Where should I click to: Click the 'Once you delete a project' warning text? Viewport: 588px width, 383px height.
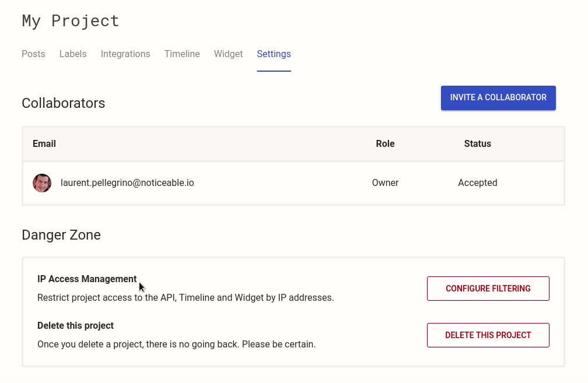pyautogui.click(x=176, y=344)
